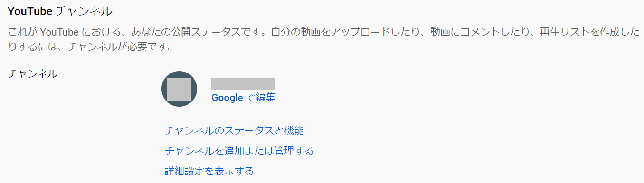This screenshot has width=644, height=183.
Task: Open the Google で編集 link
Action: pos(243,98)
